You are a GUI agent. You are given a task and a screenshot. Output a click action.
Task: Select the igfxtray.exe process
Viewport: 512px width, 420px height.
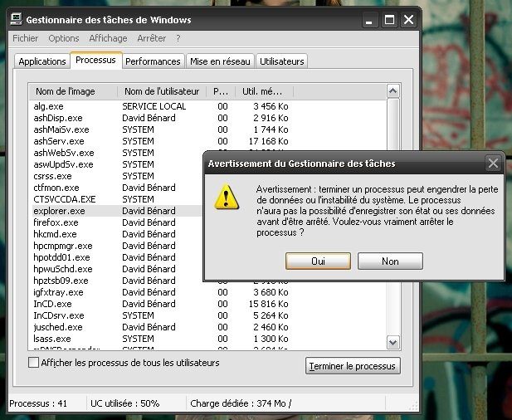58,292
